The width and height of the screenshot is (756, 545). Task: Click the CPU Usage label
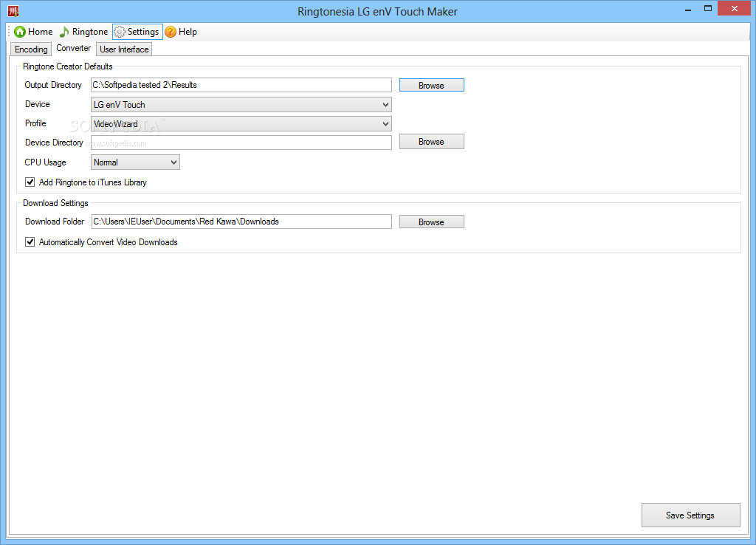pyautogui.click(x=45, y=162)
